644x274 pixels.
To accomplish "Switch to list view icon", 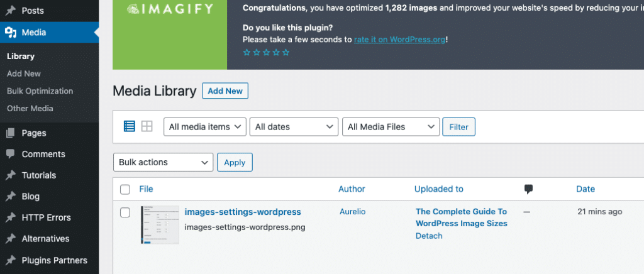I will (130, 126).
